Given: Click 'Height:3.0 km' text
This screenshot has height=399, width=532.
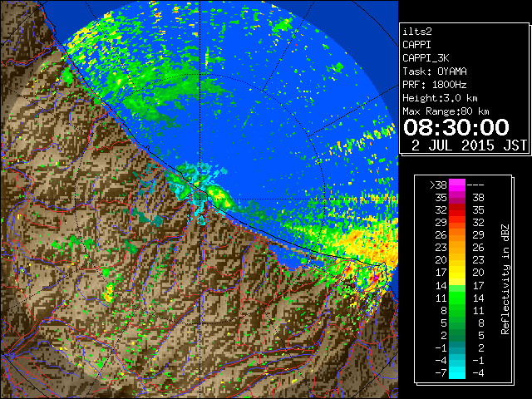Looking at the screenshot, I should 440,98.
